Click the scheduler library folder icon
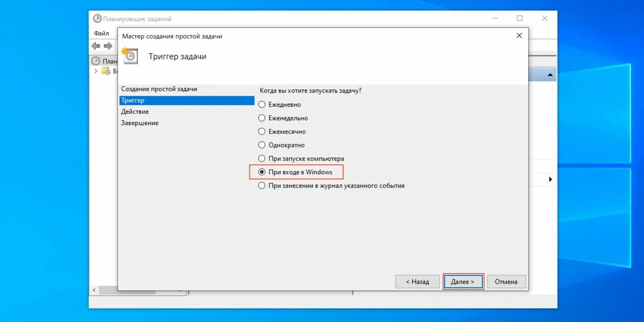Screen dimensions: 644x322 click(x=106, y=71)
